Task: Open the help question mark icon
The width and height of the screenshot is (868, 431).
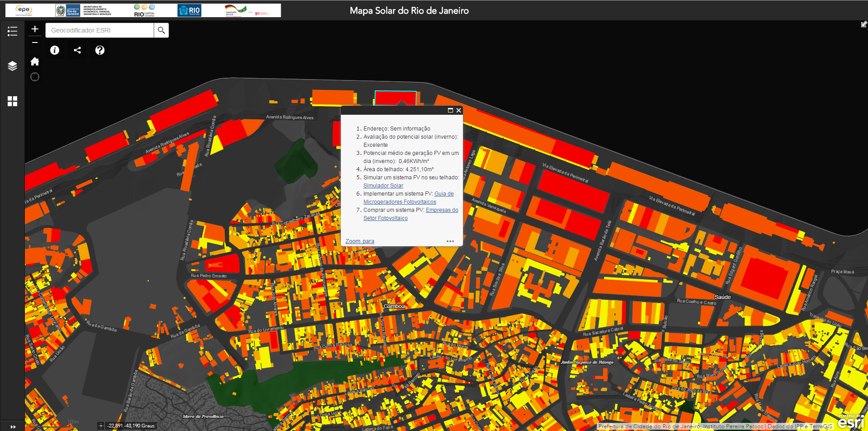Action: 100,50
